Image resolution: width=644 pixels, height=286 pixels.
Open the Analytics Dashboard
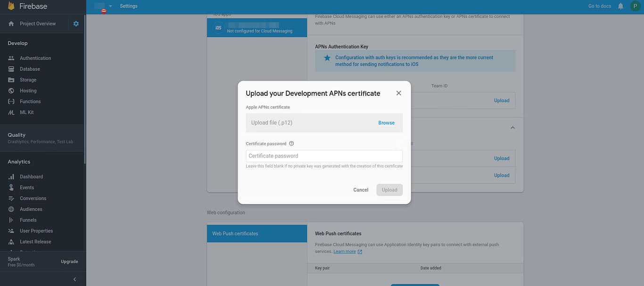(x=31, y=176)
